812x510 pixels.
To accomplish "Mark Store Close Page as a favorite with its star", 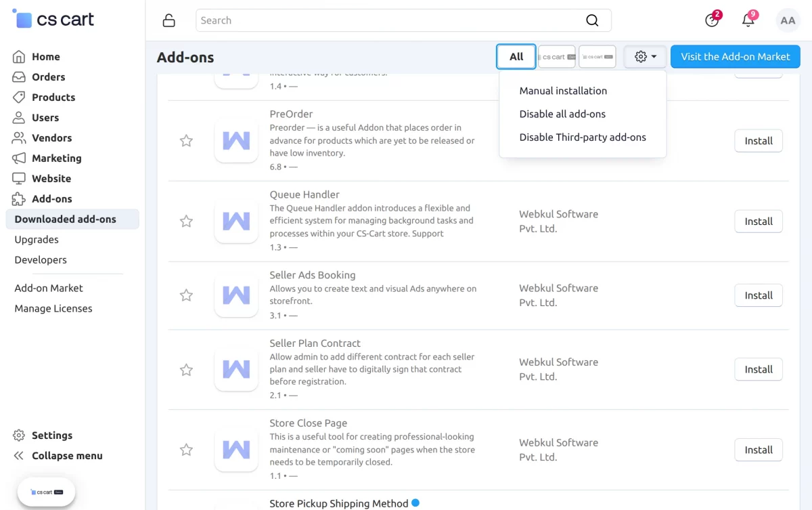I will [186, 450].
